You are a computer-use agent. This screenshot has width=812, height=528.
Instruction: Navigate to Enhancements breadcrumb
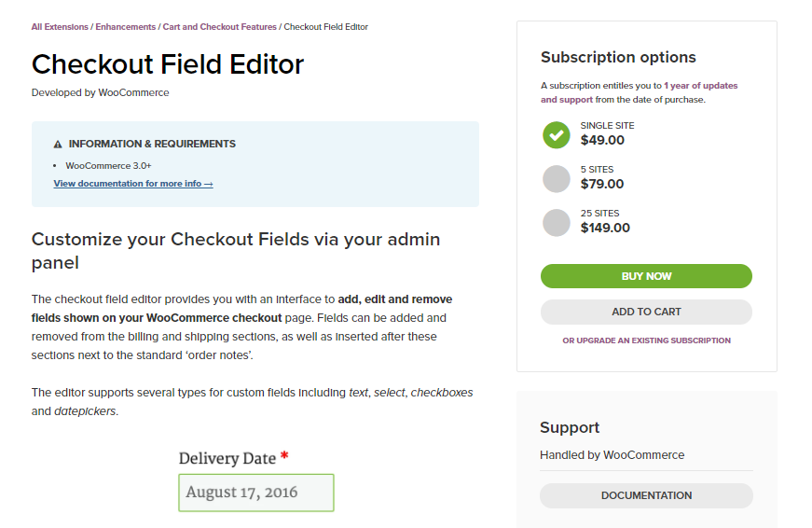click(126, 27)
